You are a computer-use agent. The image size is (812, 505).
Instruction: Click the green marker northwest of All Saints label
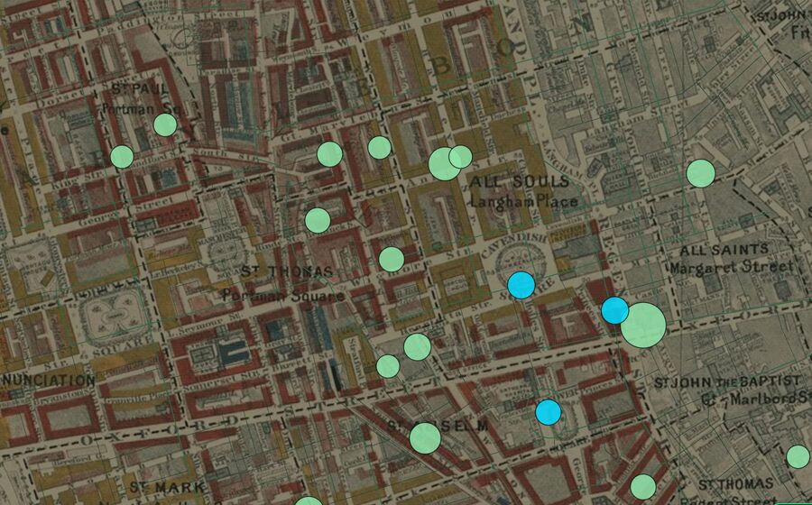701,173
